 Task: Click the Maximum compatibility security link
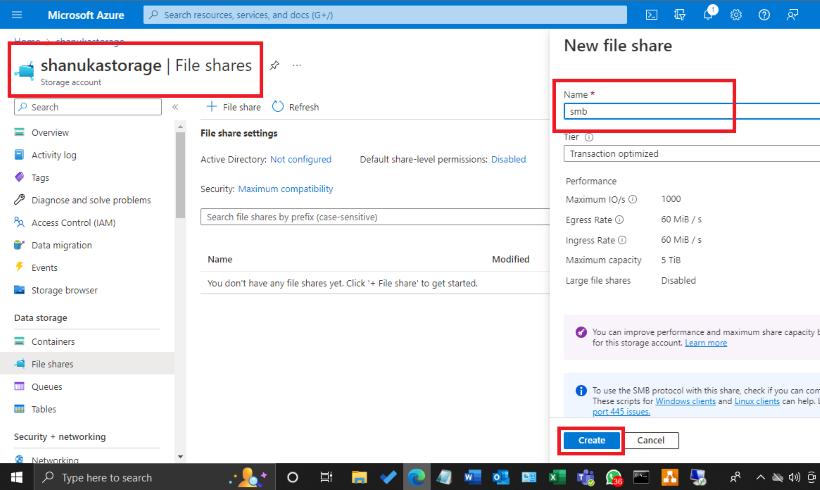point(286,189)
